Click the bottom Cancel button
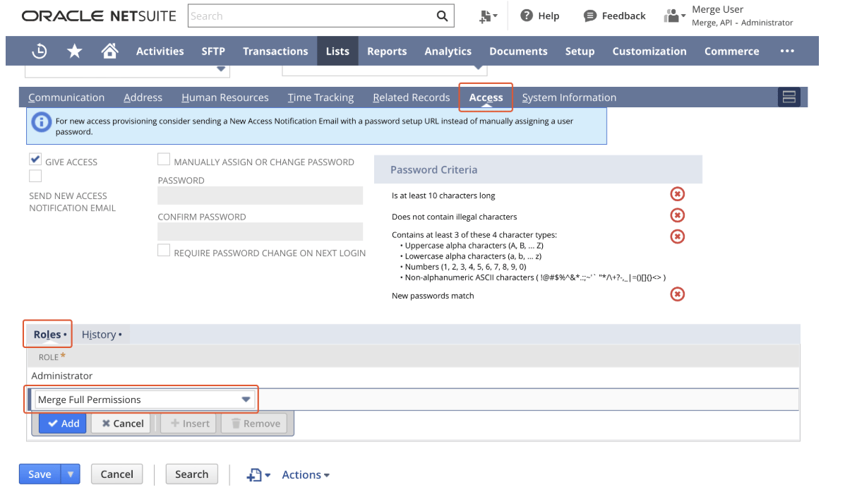 pos(117,474)
